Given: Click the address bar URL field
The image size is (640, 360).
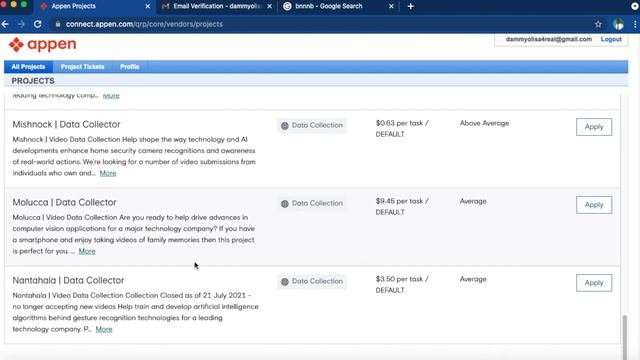Looking at the screenshot, I should click(x=322, y=24).
